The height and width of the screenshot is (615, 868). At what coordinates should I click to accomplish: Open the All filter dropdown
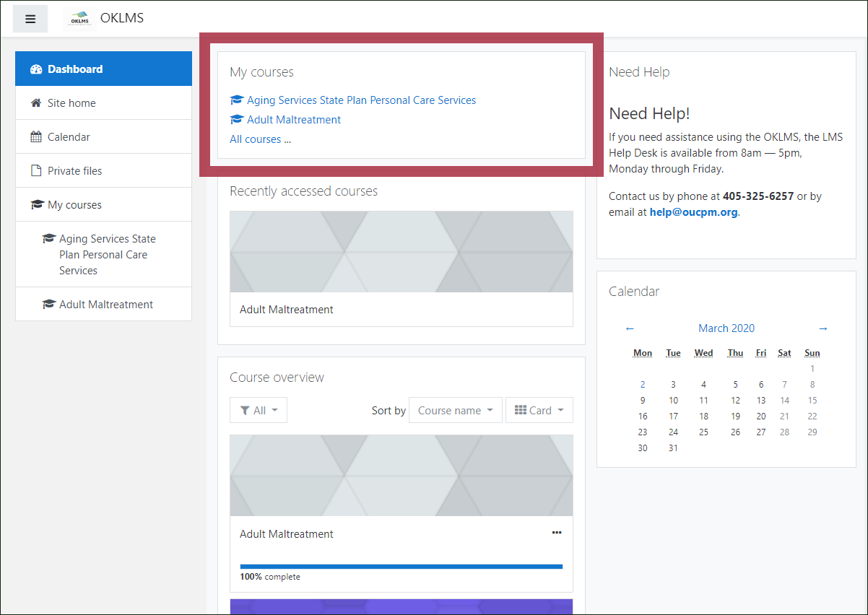click(x=259, y=410)
